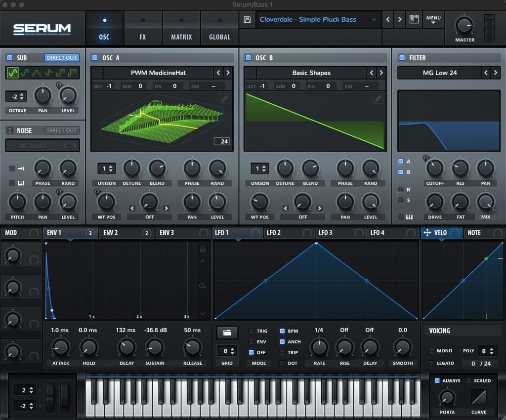Screen dimensions: 506x420
Task: Click the filter CUTOFF knob
Action: [435, 168]
